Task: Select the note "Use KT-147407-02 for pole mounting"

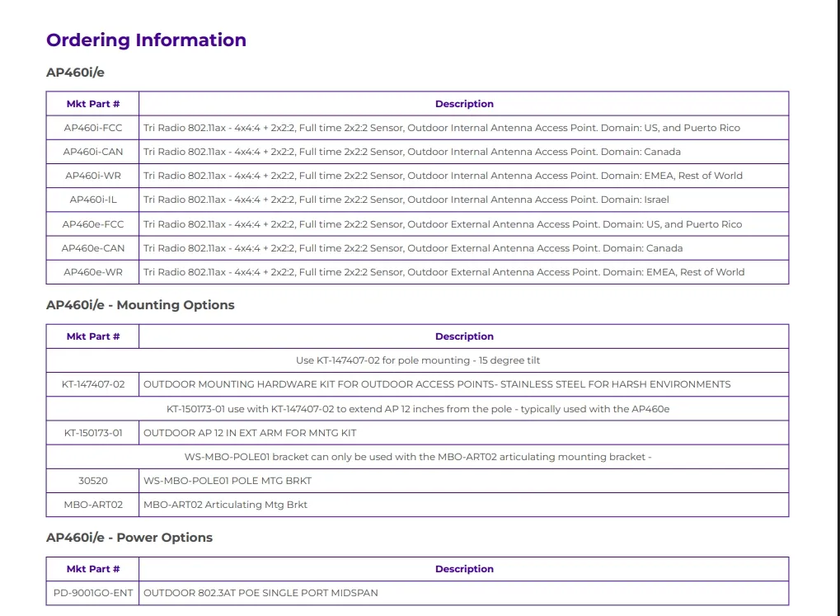Action: 418,360
